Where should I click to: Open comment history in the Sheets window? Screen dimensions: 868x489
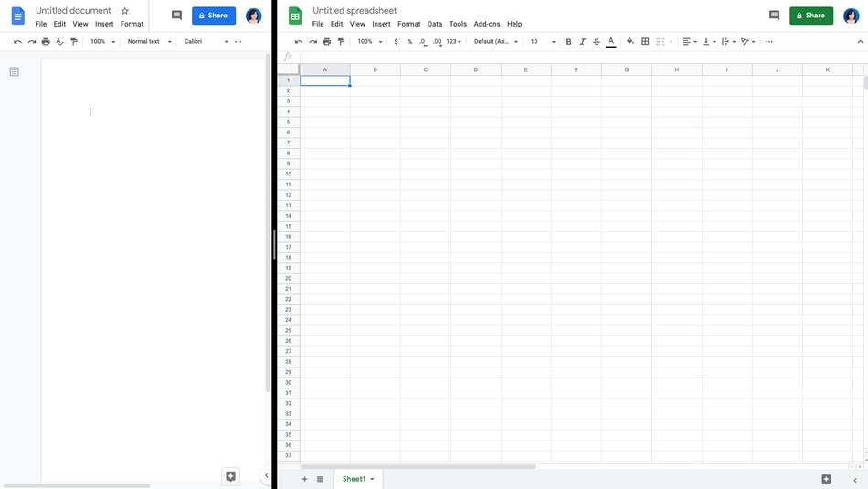coord(775,16)
